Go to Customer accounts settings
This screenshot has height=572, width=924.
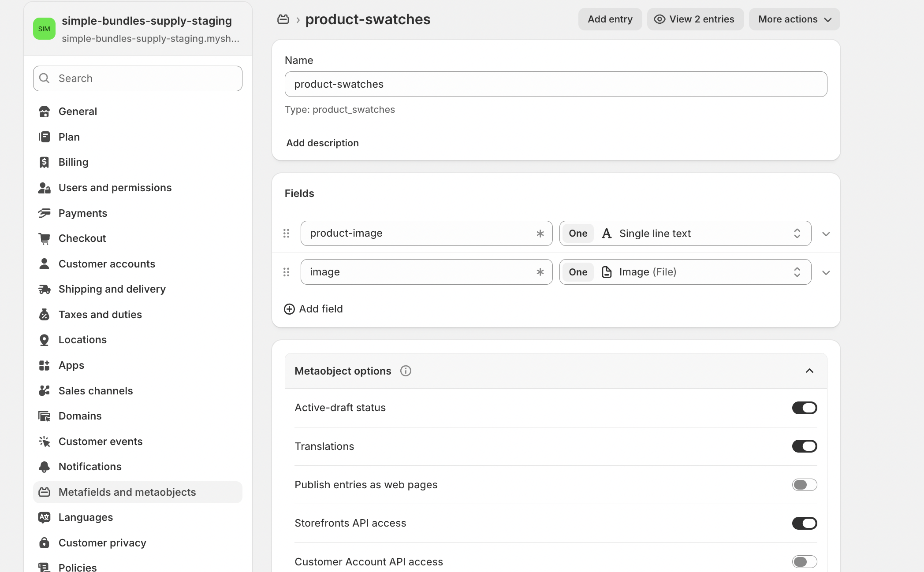tap(107, 264)
